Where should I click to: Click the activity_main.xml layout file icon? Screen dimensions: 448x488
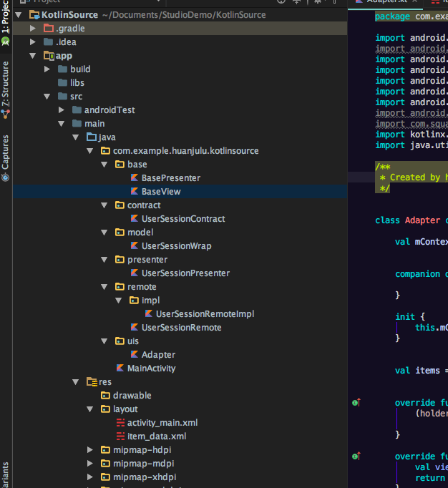pyautogui.click(x=120, y=423)
